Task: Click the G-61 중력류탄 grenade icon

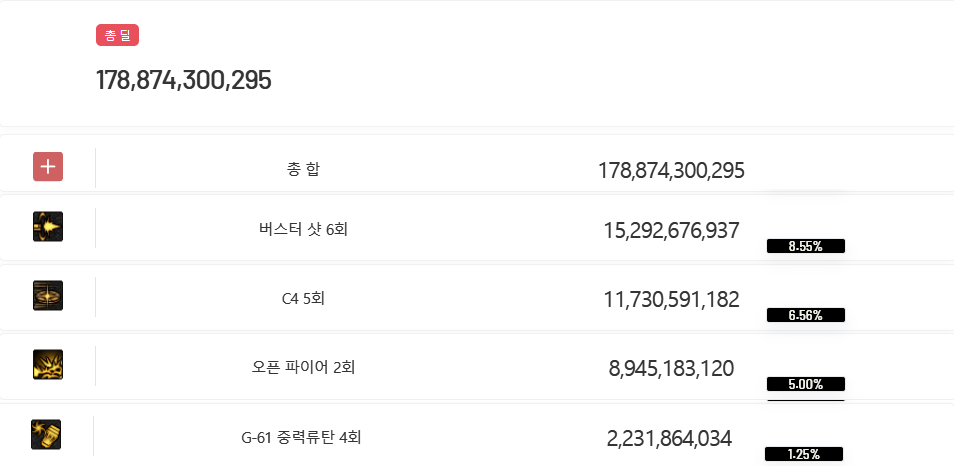Action: (46, 434)
